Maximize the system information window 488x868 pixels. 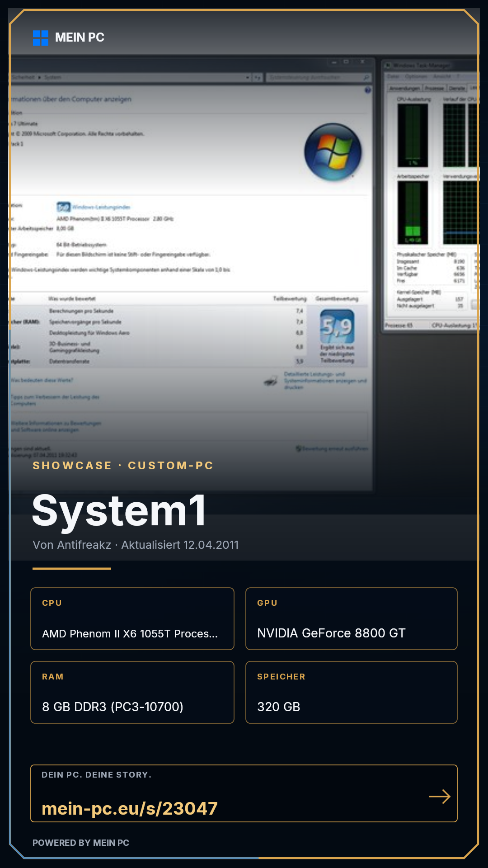point(346,61)
